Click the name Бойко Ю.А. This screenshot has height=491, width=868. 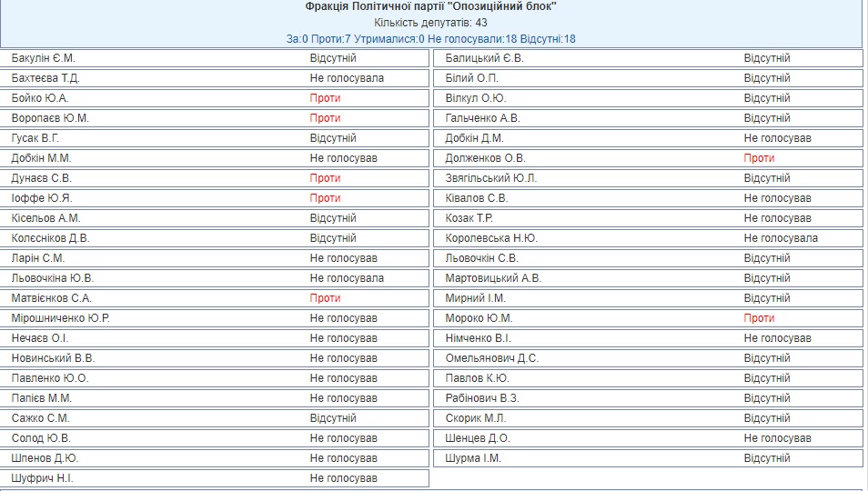click(x=40, y=98)
